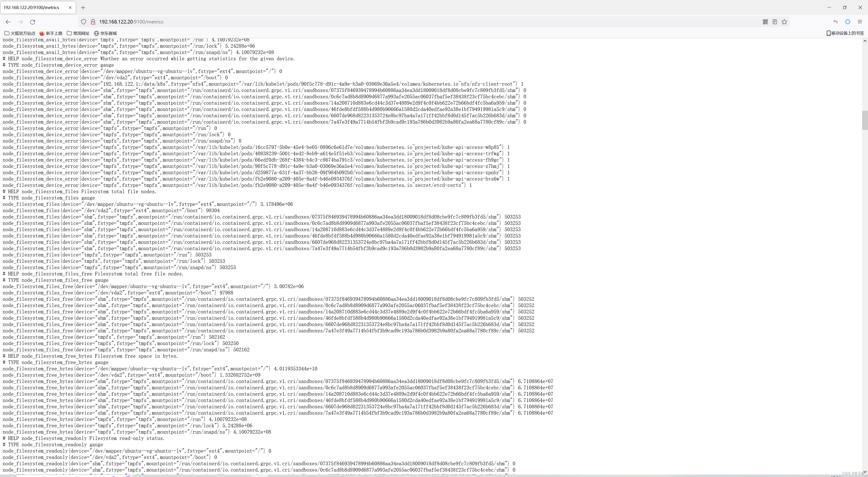
Task: Click node_filesystem_readonly line for ubuntu--lv root
Action: (137, 451)
